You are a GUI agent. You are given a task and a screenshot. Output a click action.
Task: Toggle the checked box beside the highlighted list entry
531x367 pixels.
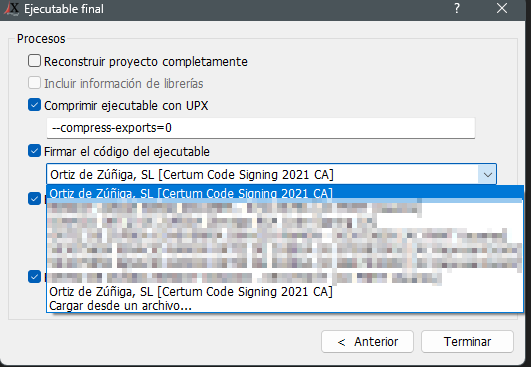click(x=34, y=198)
